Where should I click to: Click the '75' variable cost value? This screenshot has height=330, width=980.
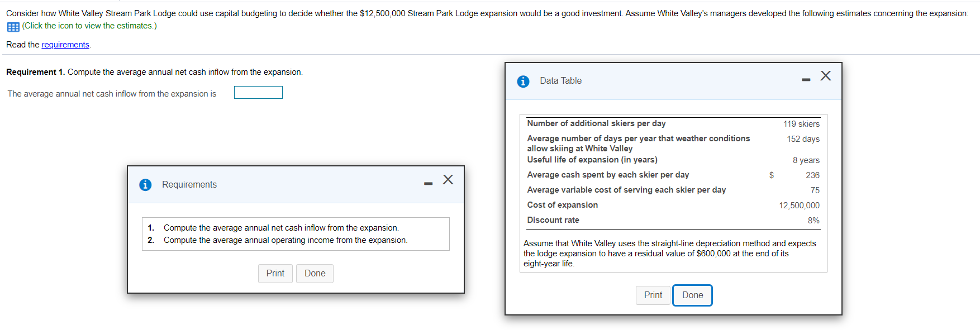coord(815,190)
